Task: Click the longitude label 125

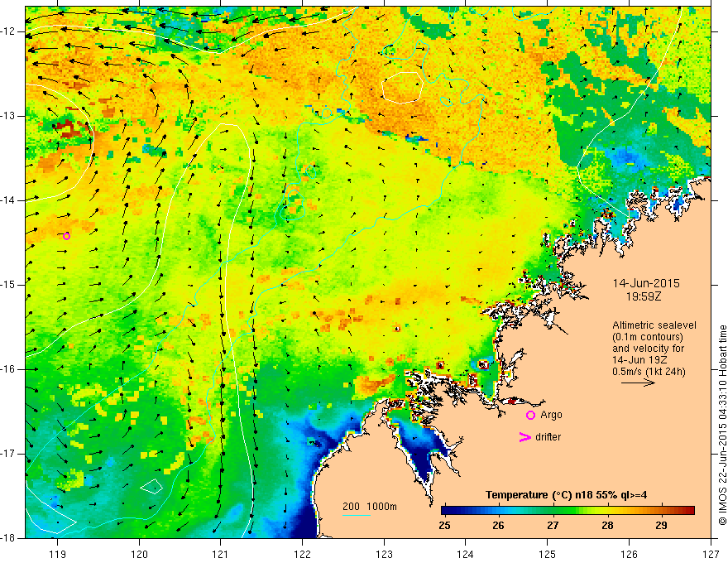Action: pos(548,554)
